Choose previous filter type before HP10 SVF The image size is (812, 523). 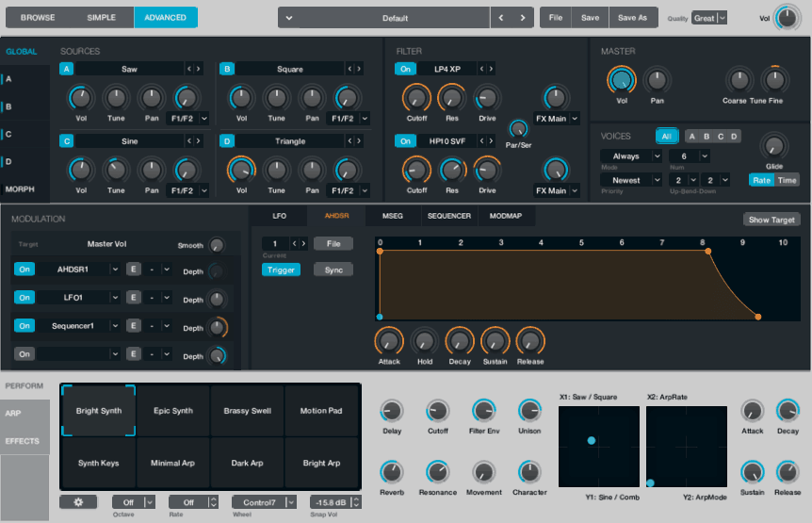tap(481, 140)
